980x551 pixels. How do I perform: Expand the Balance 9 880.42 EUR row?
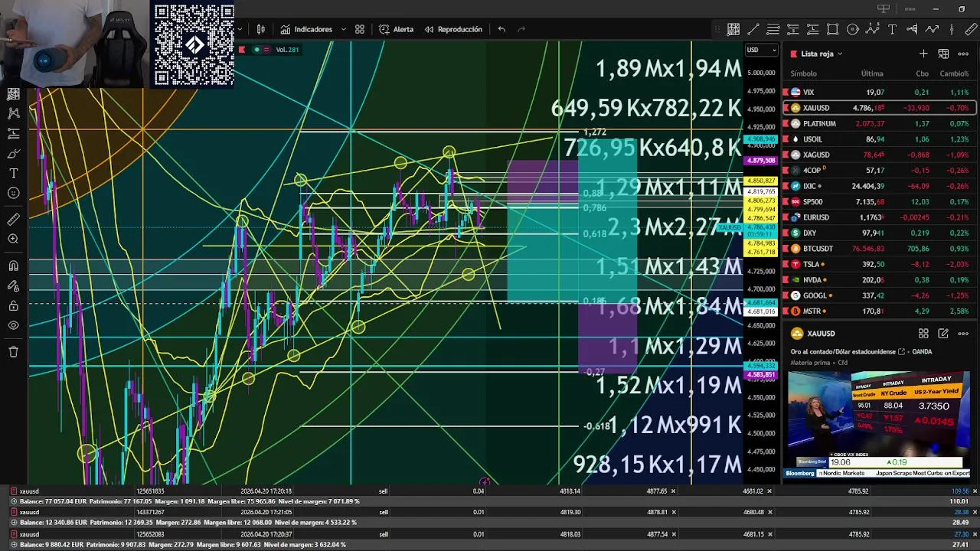14,544
